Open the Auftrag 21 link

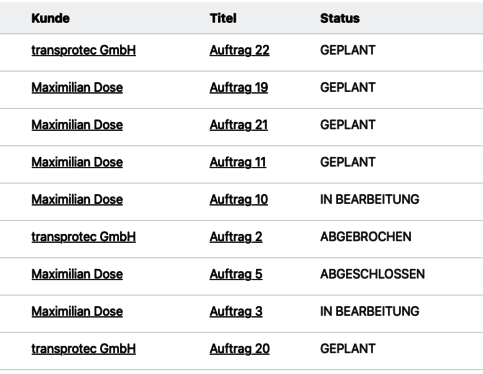coord(239,125)
